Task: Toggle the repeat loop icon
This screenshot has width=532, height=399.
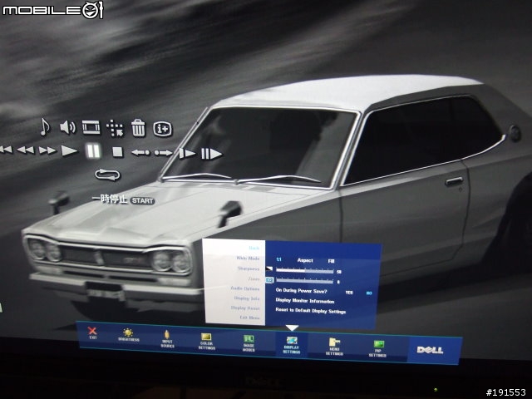Action: point(107,175)
